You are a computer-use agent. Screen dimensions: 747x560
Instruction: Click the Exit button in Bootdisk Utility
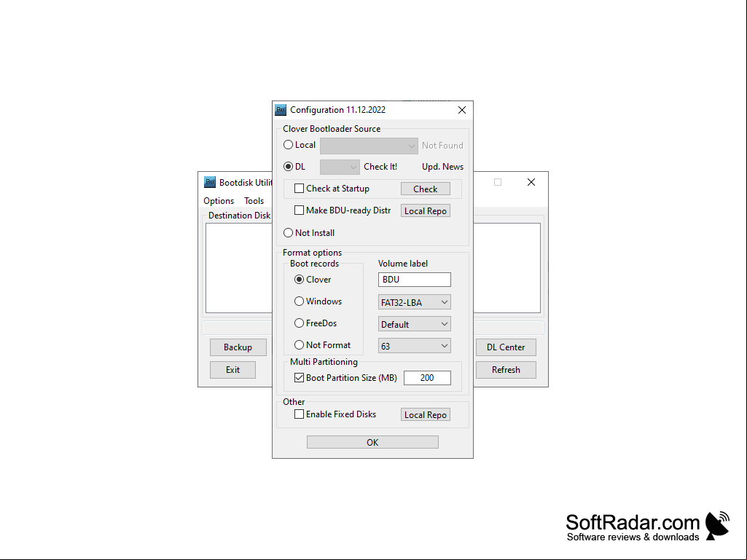tap(233, 370)
